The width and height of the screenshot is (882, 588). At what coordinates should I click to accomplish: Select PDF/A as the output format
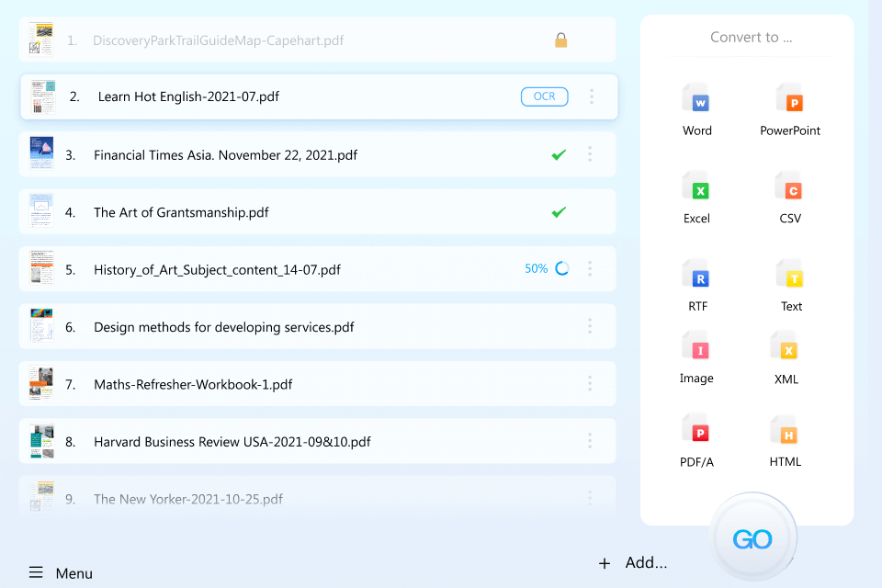(x=697, y=441)
